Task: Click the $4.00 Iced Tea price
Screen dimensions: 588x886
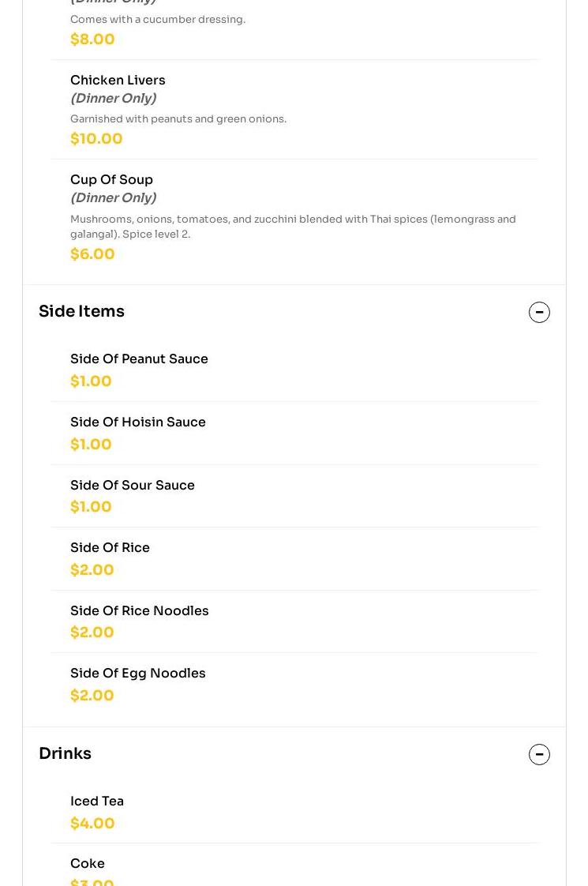Action: pyautogui.click(x=92, y=824)
